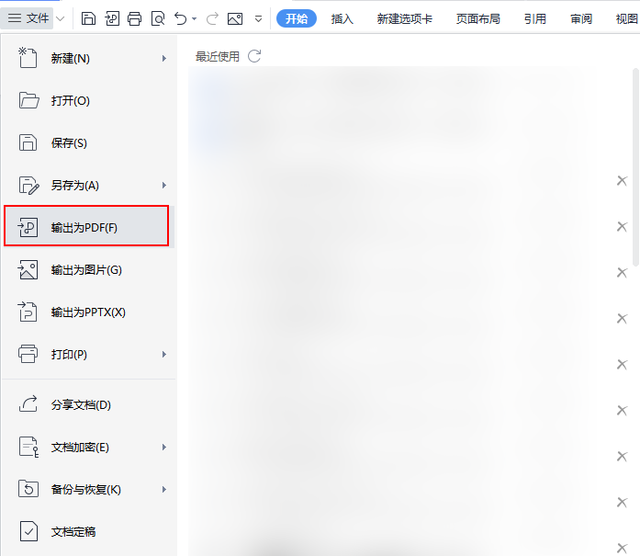Switch to the 页面布局 tab

pyautogui.click(x=478, y=19)
